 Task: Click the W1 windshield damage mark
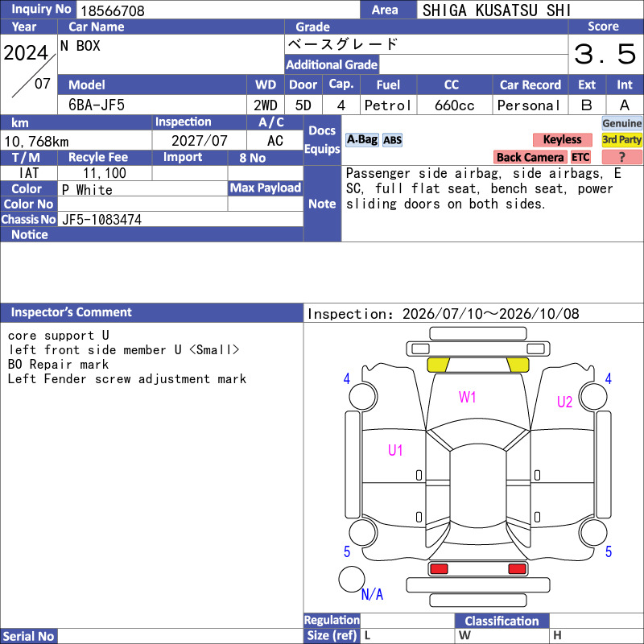467,397
